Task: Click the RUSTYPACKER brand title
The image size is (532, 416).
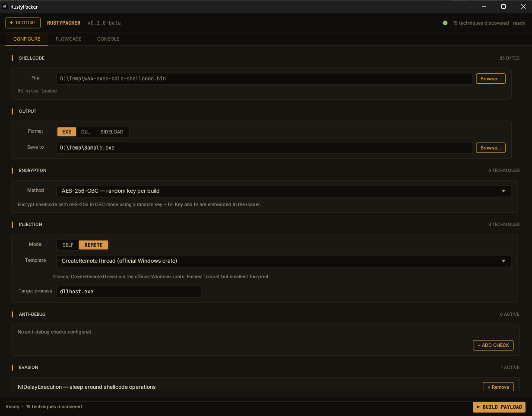Action: 63,23
